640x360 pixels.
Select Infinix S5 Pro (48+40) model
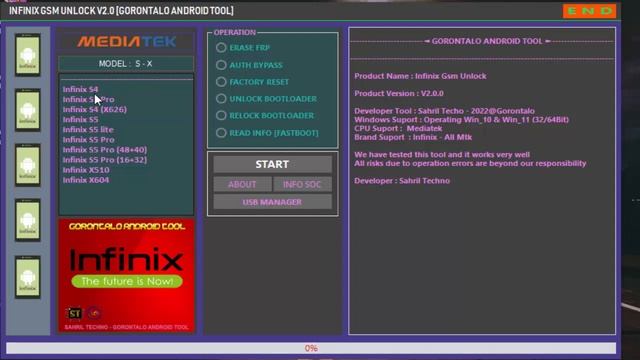tap(105, 150)
